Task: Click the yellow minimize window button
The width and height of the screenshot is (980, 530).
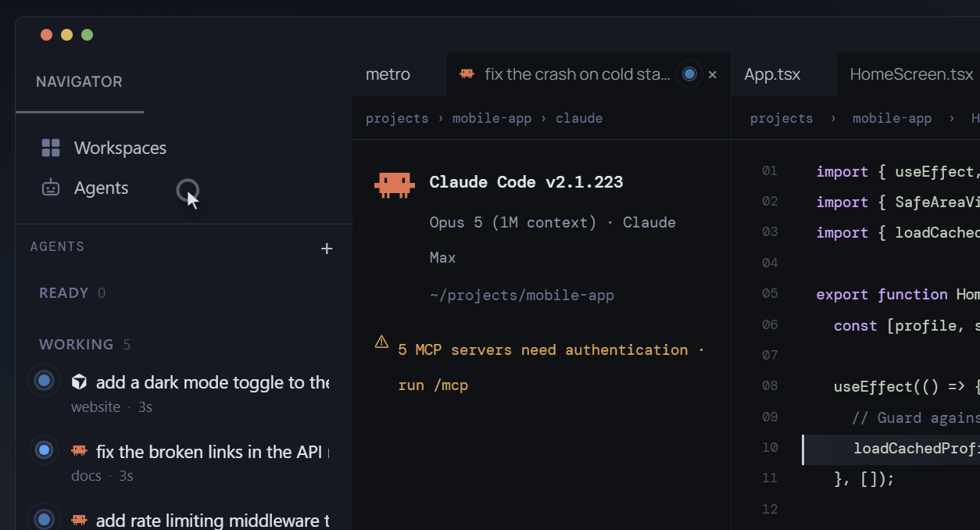Action: (66, 34)
